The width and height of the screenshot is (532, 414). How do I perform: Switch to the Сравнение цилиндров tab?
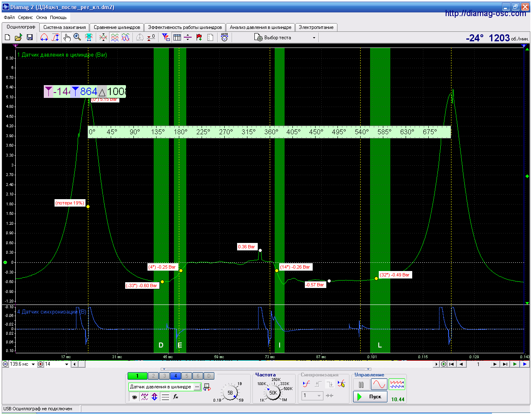tap(117, 27)
